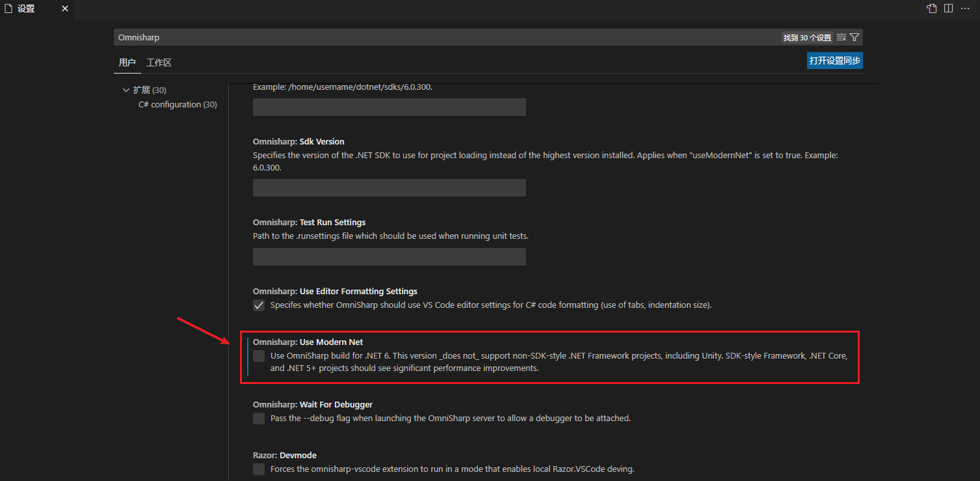Enable Razor Devmode checkbox
This screenshot has height=481, width=980.
pyautogui.click(x=259, y=469)
